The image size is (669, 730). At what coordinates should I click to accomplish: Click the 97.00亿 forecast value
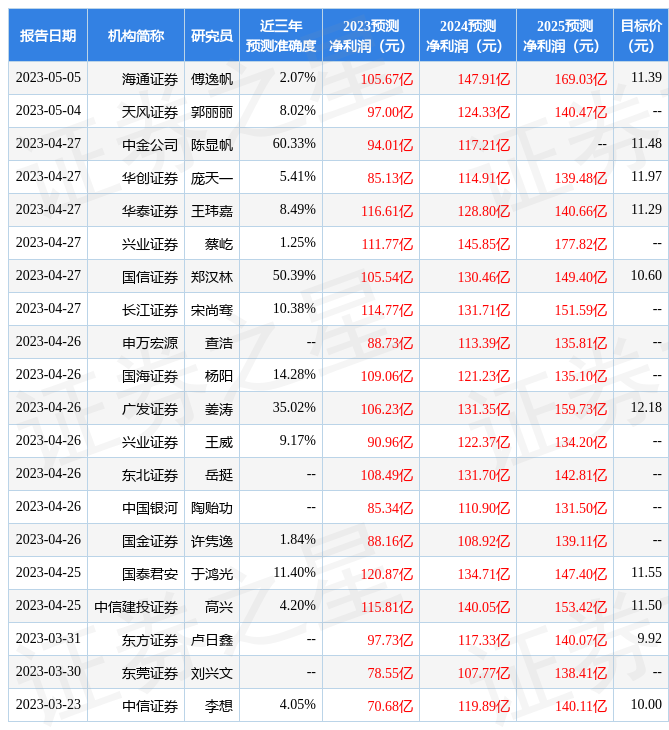(390, 112)
